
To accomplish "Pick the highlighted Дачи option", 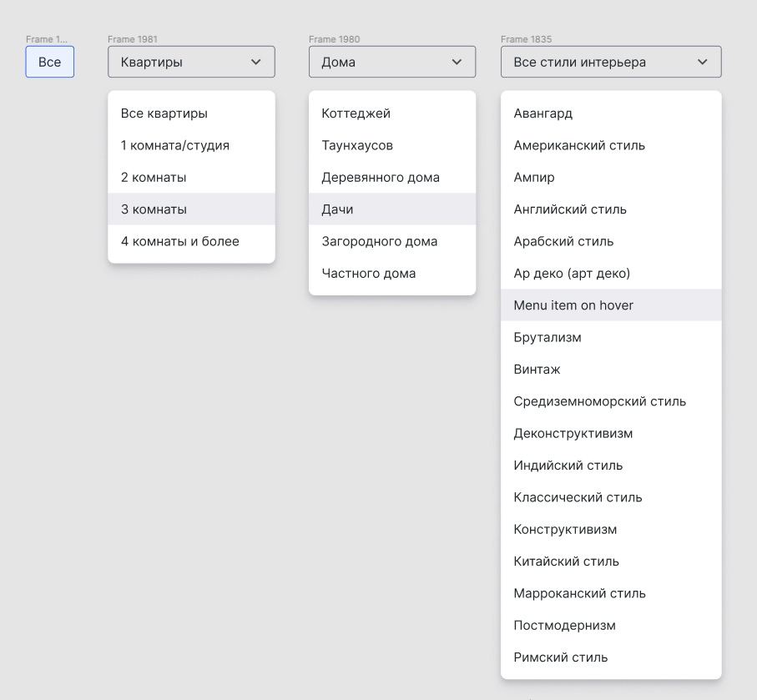I will click(392, 209).
